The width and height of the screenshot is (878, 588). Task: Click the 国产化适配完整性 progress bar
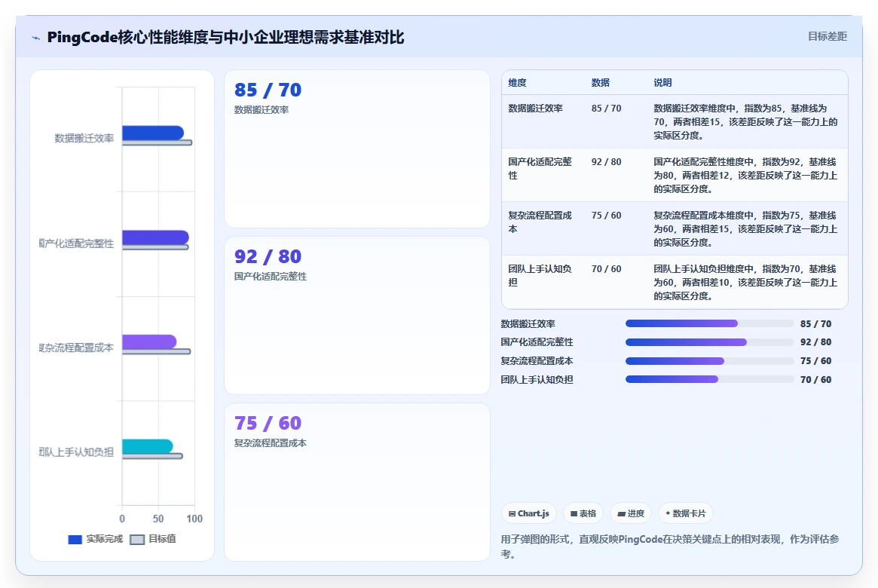(x=709, y=342)
